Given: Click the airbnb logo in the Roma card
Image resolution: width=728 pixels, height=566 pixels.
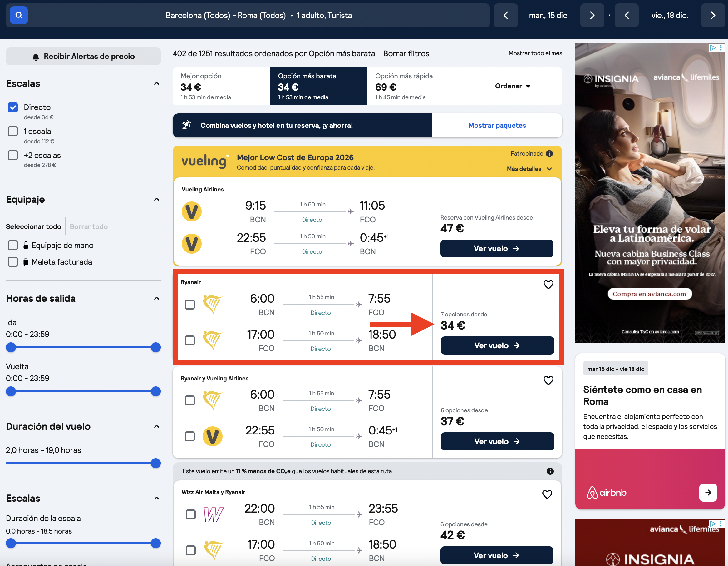Looking at the screenshot, I should point(606,493).
